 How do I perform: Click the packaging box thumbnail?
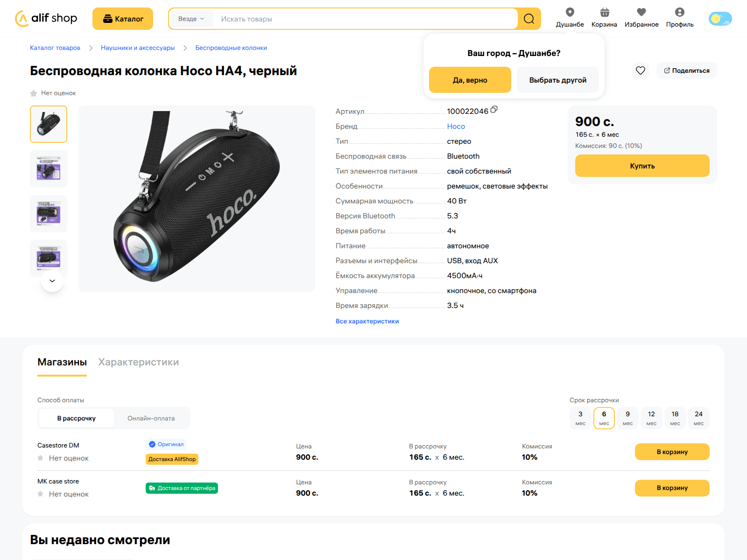tap(48, 169)
